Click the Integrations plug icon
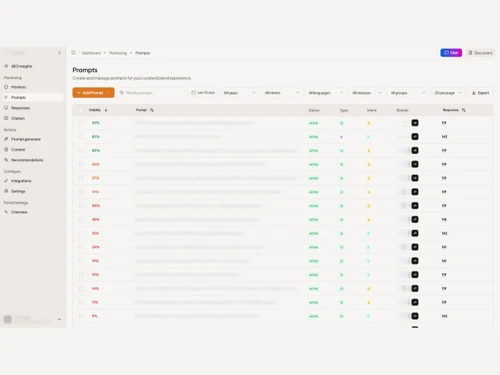 (6, 181)
